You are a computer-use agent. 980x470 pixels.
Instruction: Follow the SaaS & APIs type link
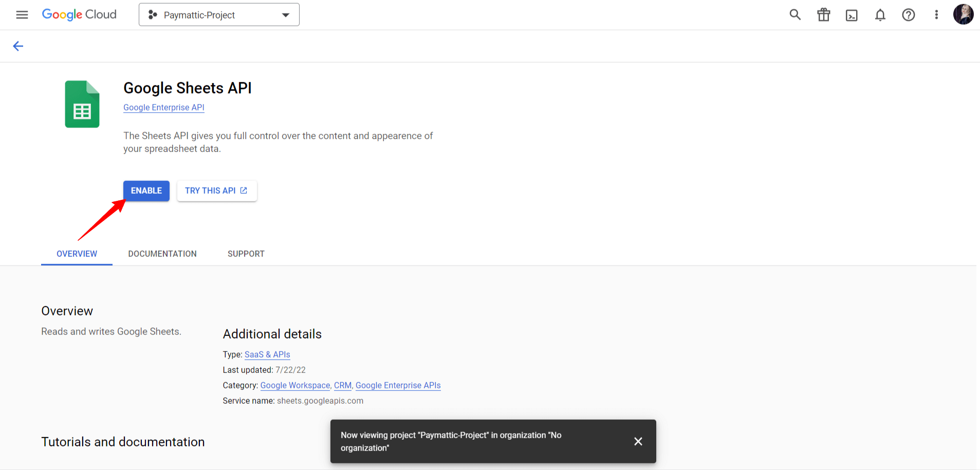point(267,354)
